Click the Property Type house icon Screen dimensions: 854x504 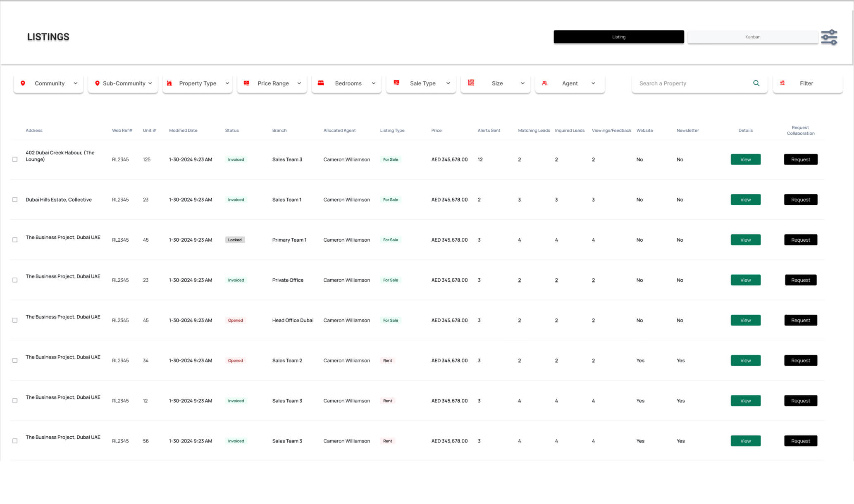169,83
